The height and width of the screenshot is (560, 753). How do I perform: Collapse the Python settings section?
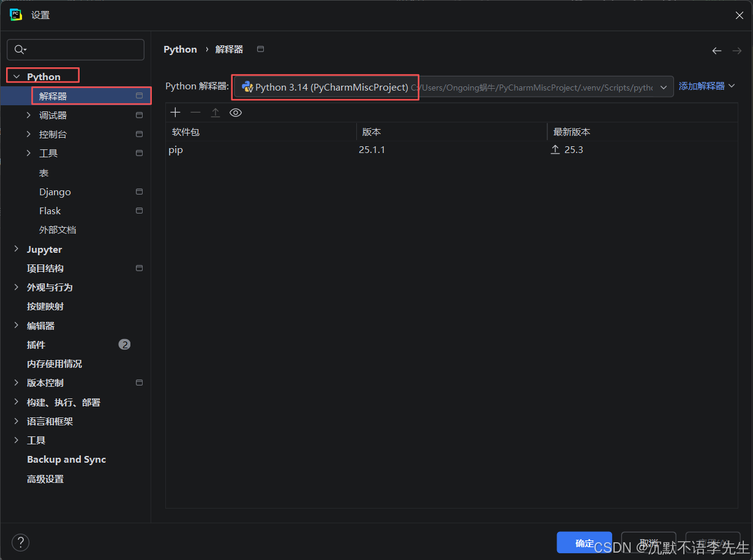tap(17, 77)
